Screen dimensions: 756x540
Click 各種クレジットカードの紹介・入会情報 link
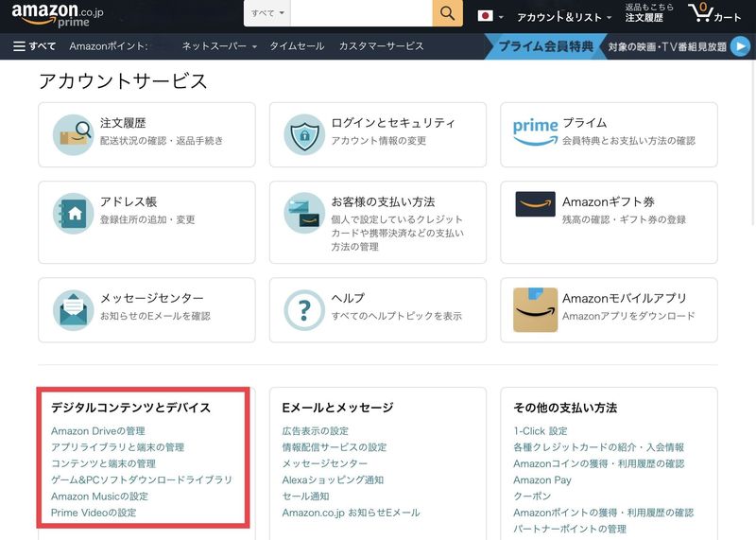click(598, 447)
